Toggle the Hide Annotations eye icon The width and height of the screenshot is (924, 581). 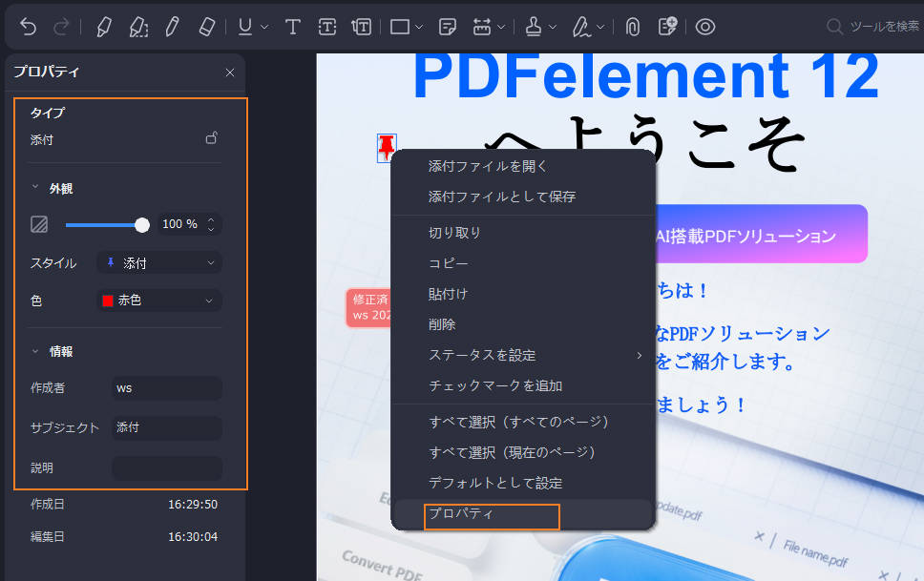[x=705, y=27]
